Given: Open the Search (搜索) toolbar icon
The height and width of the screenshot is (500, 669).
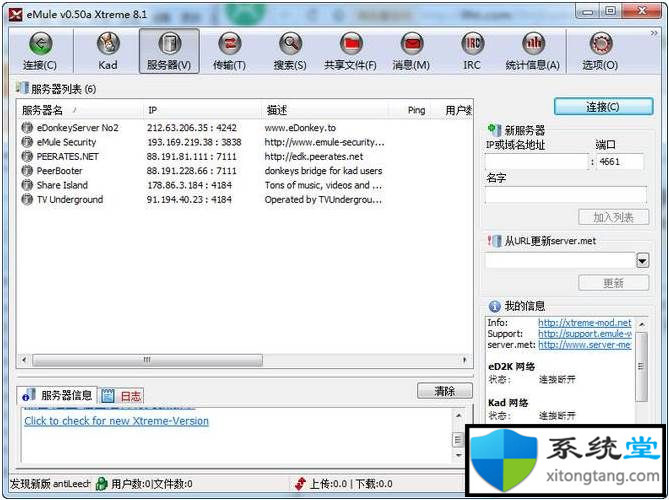Looking at the screenshot, I should point(290,44).
